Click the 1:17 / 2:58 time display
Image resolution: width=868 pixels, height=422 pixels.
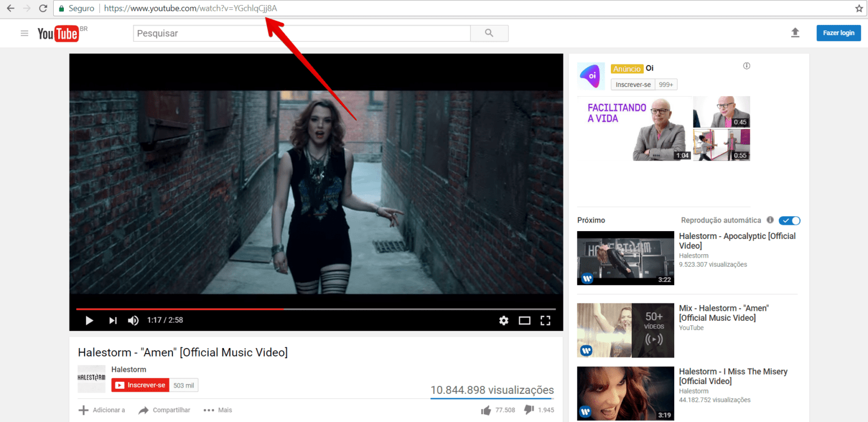165,320
